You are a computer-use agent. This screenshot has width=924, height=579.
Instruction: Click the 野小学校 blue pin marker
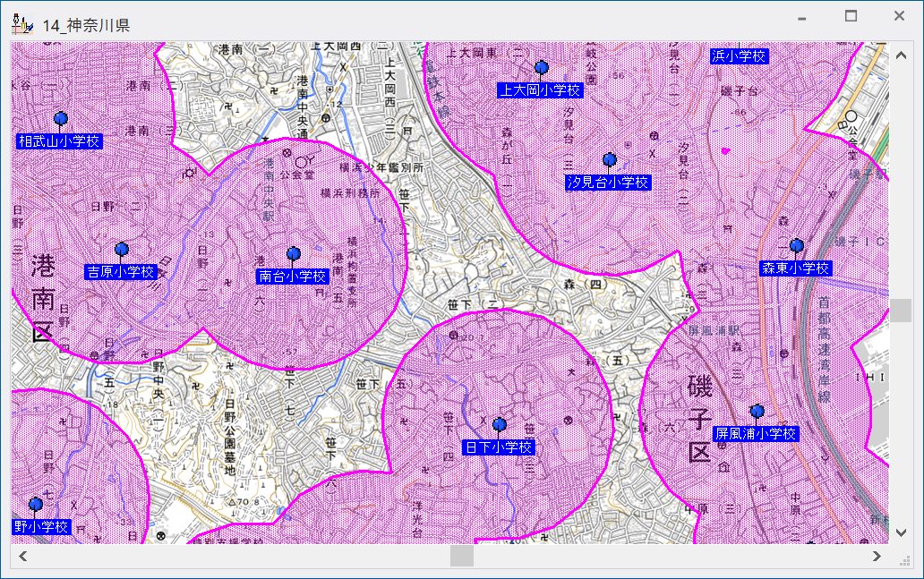(35, 505)
